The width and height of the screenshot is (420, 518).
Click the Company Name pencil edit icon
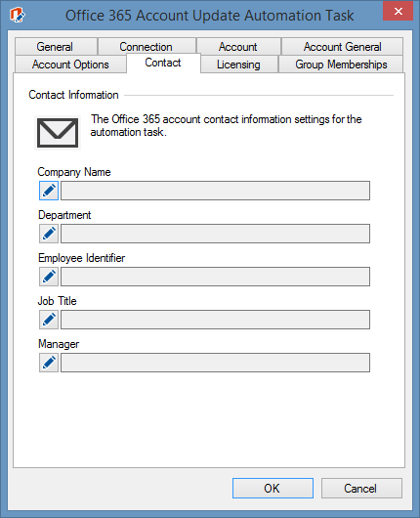pyautogui.click(x=49, y=191)
